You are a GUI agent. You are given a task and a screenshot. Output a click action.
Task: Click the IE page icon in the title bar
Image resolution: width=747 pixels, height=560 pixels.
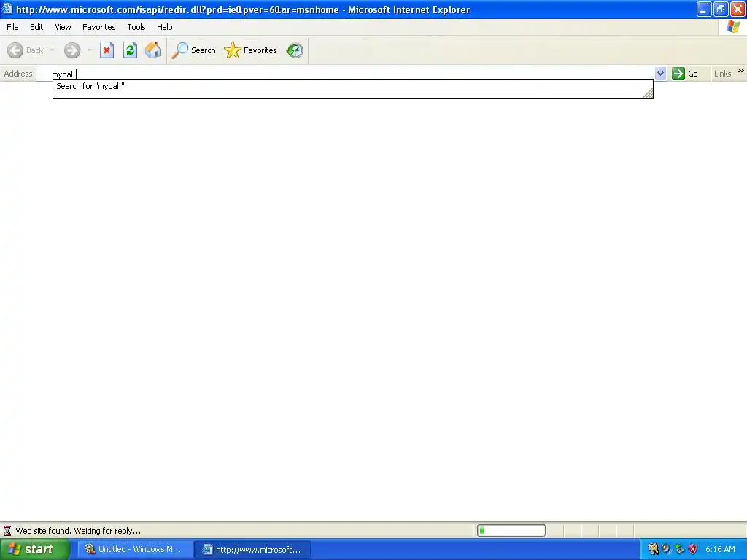point(7,9)
